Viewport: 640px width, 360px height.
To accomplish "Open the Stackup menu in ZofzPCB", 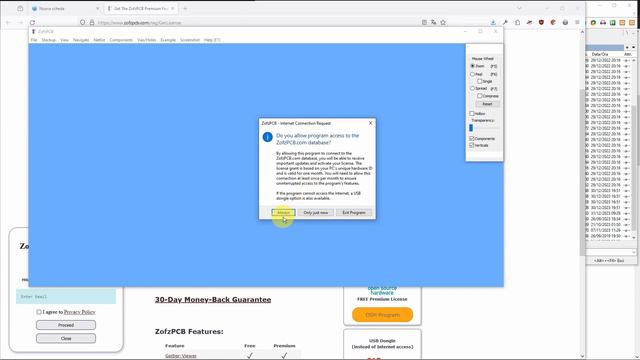I will point(49,40).
